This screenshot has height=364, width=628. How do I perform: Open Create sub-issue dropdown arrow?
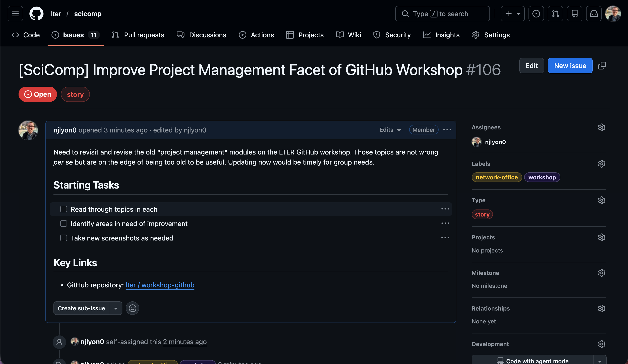116,308
